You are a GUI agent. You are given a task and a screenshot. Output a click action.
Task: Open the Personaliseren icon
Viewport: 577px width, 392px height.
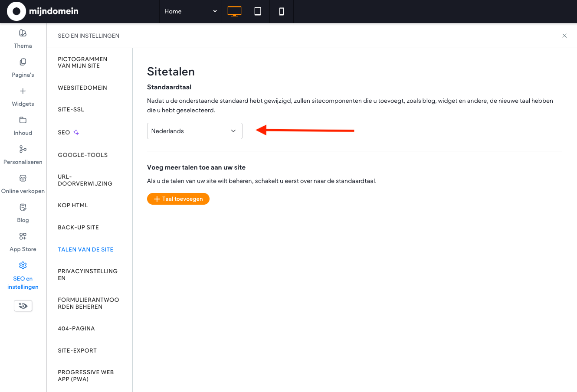pyautogui.click(x=23, y=149)
